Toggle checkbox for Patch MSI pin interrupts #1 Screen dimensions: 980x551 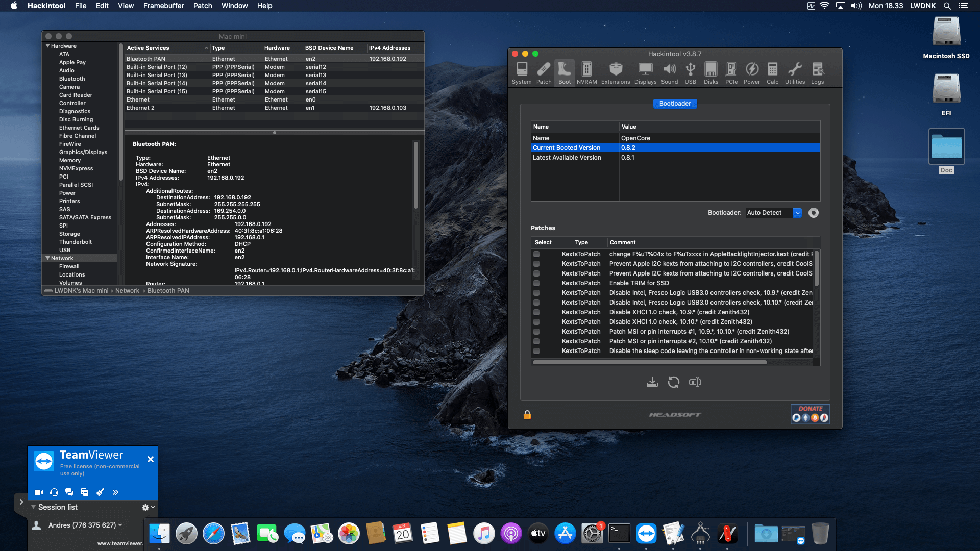click(x=536, y=332)
